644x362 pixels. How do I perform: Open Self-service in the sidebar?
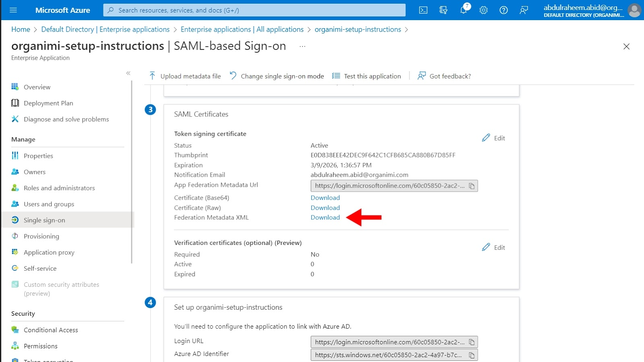click(x=40, y=269)
